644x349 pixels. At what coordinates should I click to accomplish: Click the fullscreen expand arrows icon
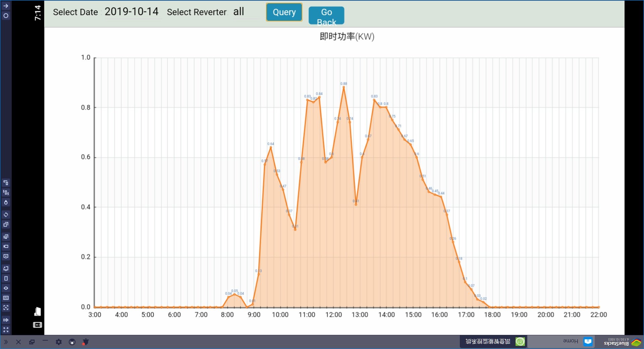6,330
